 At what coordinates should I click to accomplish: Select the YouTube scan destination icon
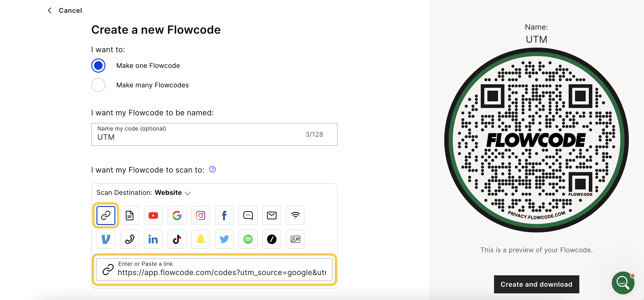tap(153, 215)
